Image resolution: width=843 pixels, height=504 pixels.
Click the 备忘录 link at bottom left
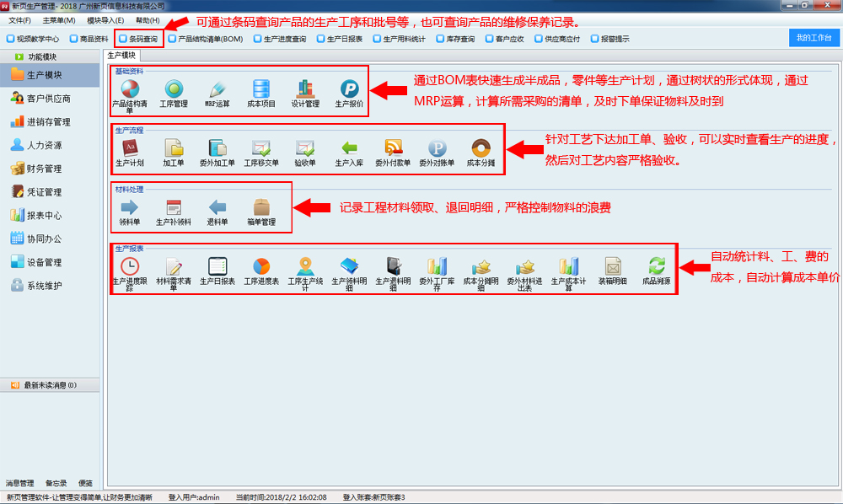56,484
